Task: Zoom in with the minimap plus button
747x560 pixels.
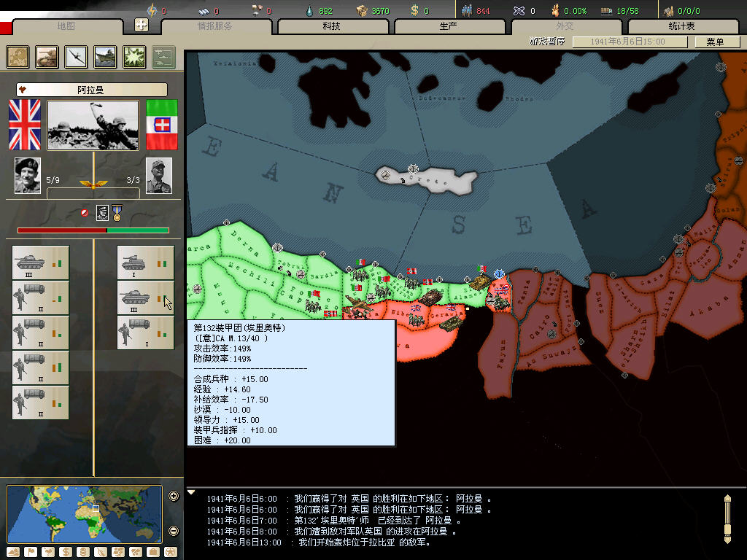Action: tap(174, 496)
